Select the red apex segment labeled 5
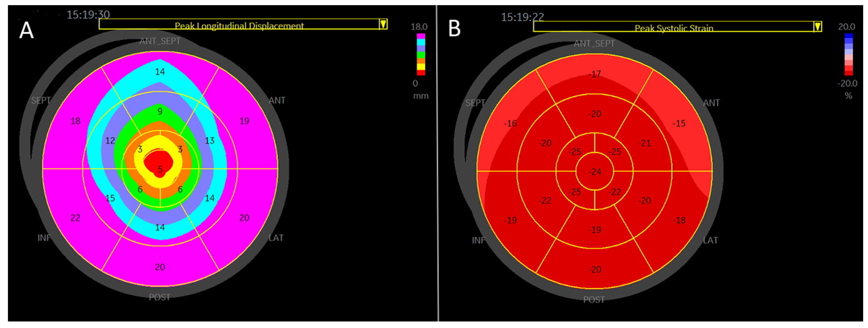The height and width of the screenshot is (328, 868). pos(160,169)
